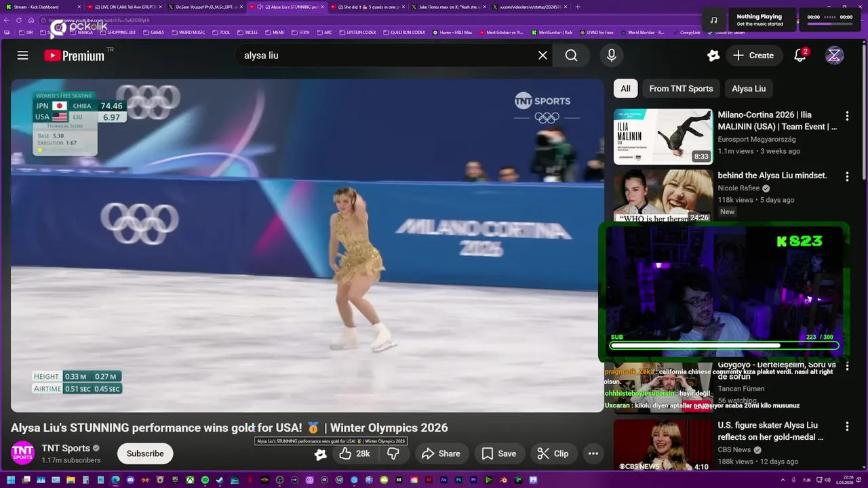Open the Ilia Malinin Team Event thumbnail

[x=663, y=136]
